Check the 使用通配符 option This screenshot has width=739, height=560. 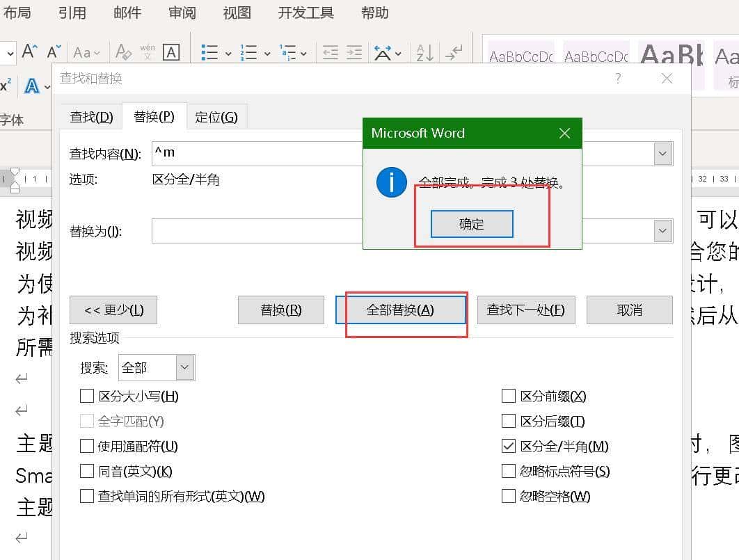(x=87, y=446)
